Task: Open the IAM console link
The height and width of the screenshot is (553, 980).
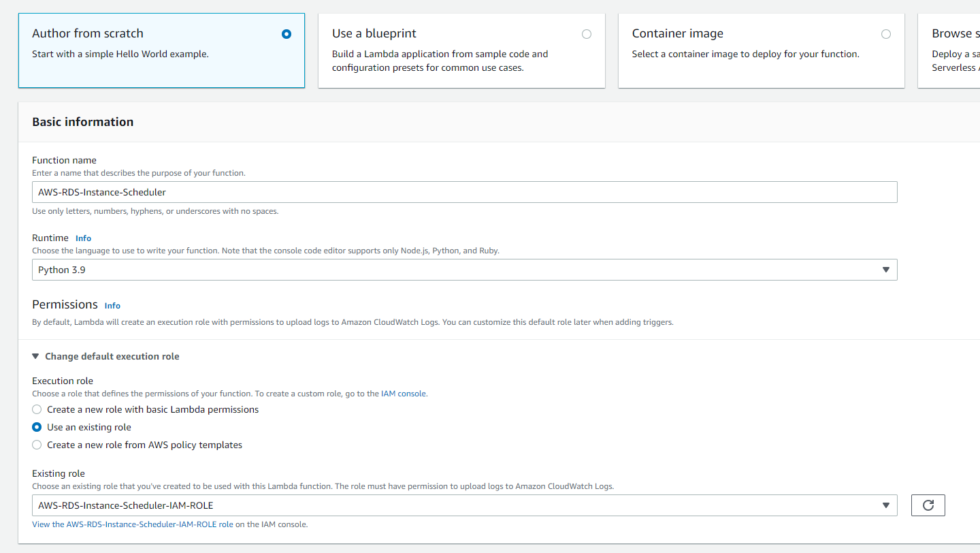Action: (x=404, y=393)
